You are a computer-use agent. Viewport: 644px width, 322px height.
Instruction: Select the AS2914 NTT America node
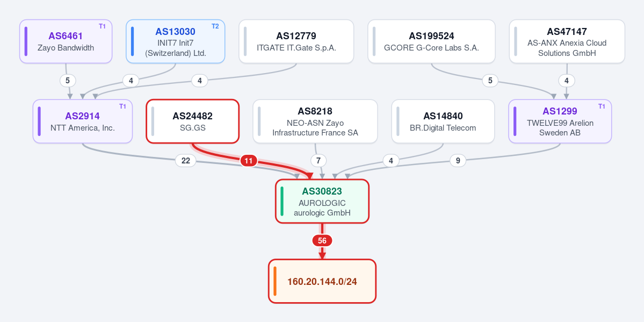83,121
